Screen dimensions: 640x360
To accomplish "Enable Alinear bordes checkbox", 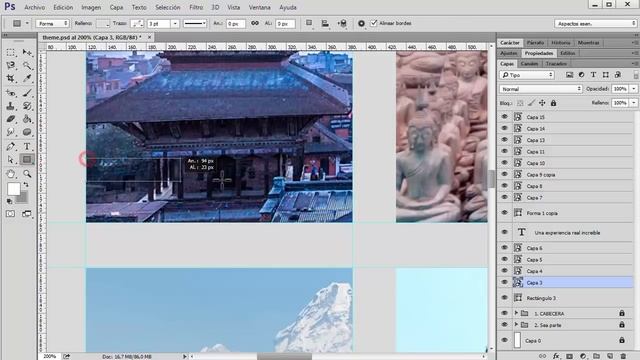I will [x=374, y=23].
